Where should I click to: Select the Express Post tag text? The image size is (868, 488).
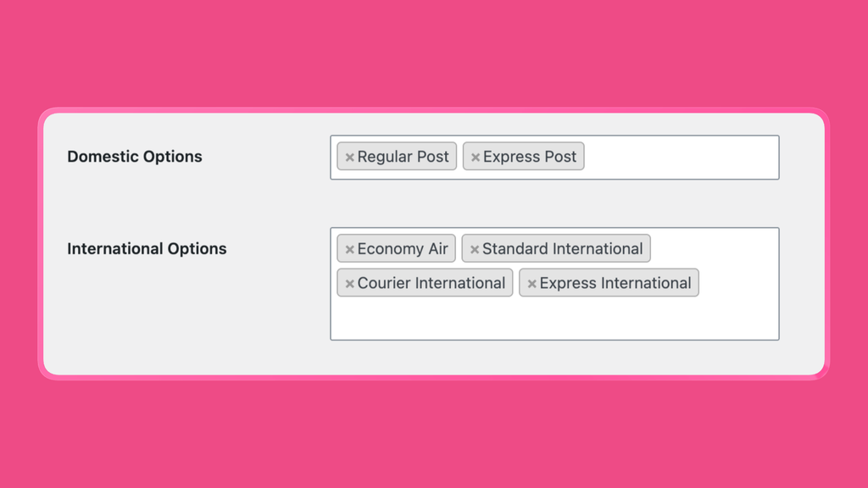point(530,157)
